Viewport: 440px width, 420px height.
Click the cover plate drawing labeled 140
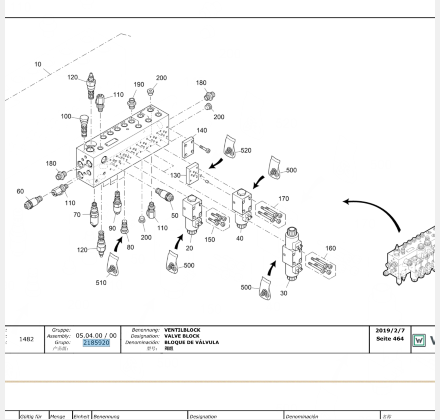pos(188,147)
